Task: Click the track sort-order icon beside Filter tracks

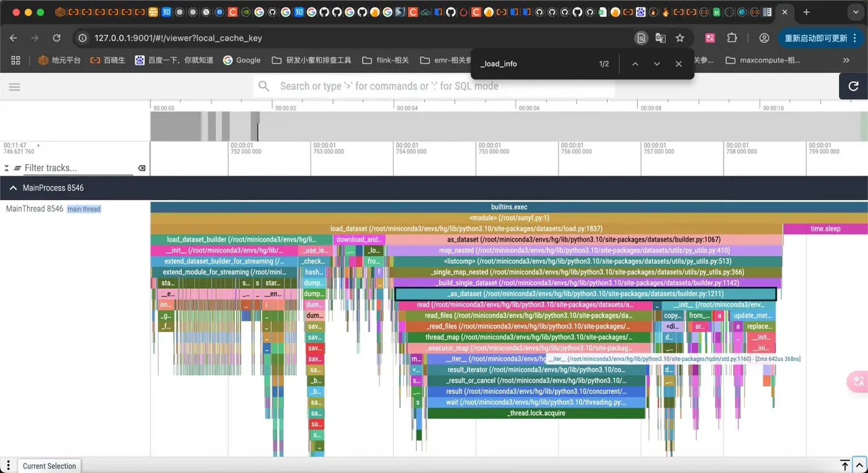Action: tap(17, 168)
